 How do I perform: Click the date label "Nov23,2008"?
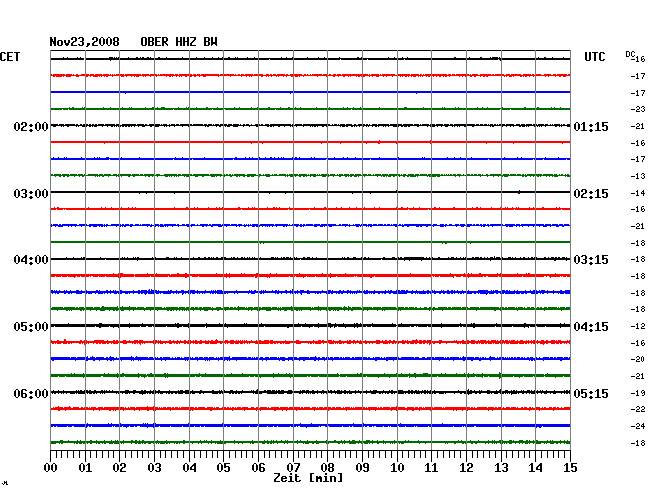pyautogui.click(x=85, y=42)
